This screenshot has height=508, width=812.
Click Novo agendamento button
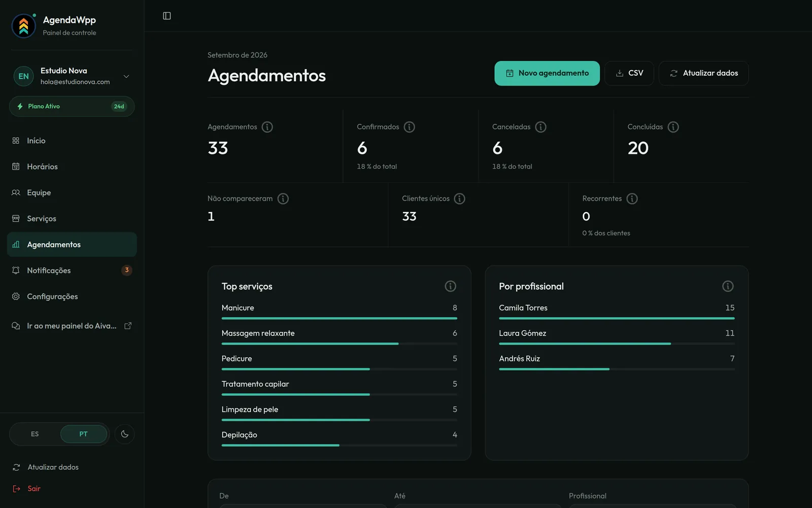547,73
